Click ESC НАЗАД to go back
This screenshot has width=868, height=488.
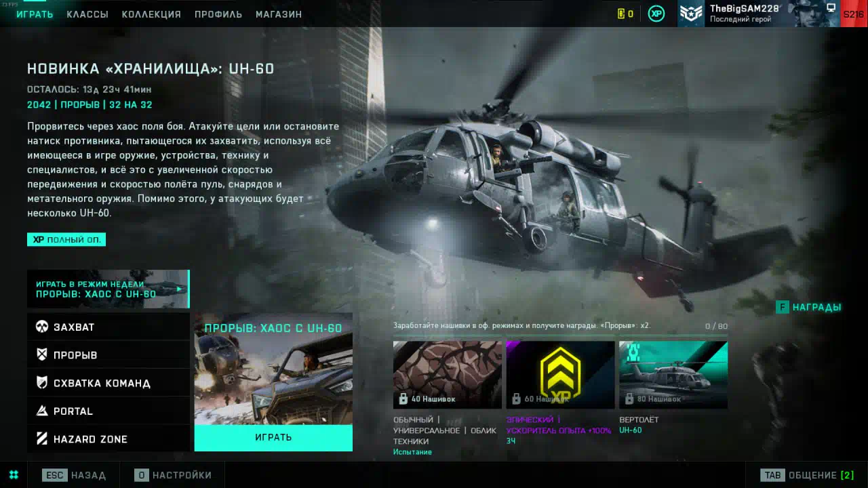74,475
